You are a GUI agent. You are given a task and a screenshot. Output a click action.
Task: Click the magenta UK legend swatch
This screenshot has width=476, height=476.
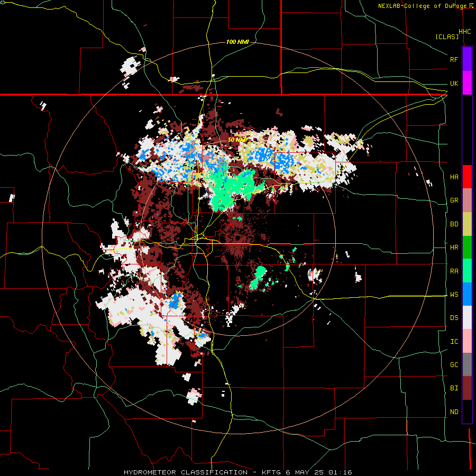(467, 83)
